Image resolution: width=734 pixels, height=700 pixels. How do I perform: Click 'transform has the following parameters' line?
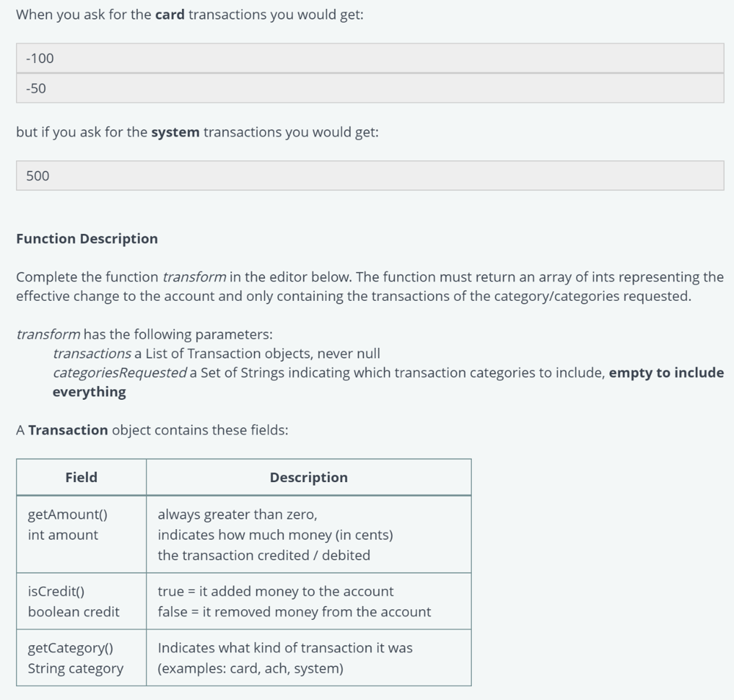point(144,335)
